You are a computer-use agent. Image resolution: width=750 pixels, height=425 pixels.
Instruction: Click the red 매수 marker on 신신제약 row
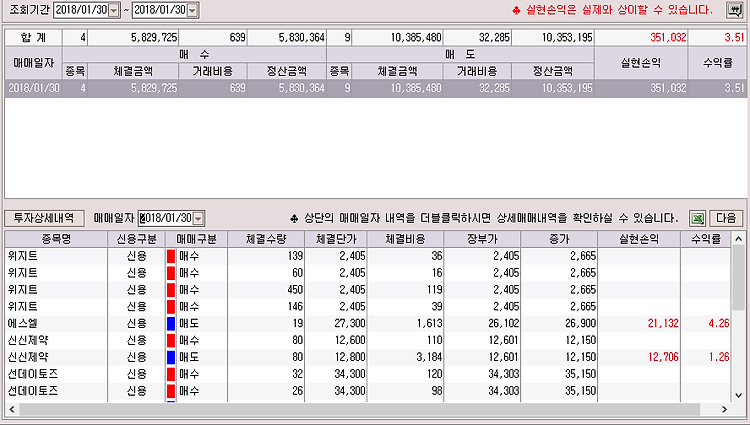click(171, 340)
